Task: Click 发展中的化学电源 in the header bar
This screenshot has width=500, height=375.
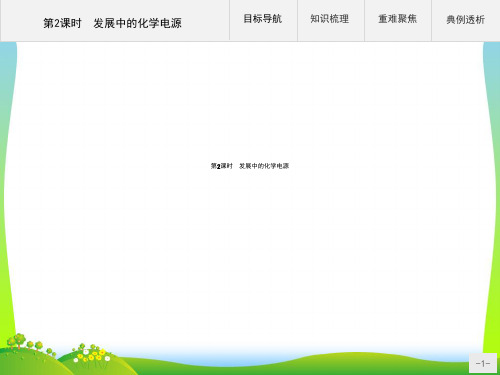Action: coord(137,23)
